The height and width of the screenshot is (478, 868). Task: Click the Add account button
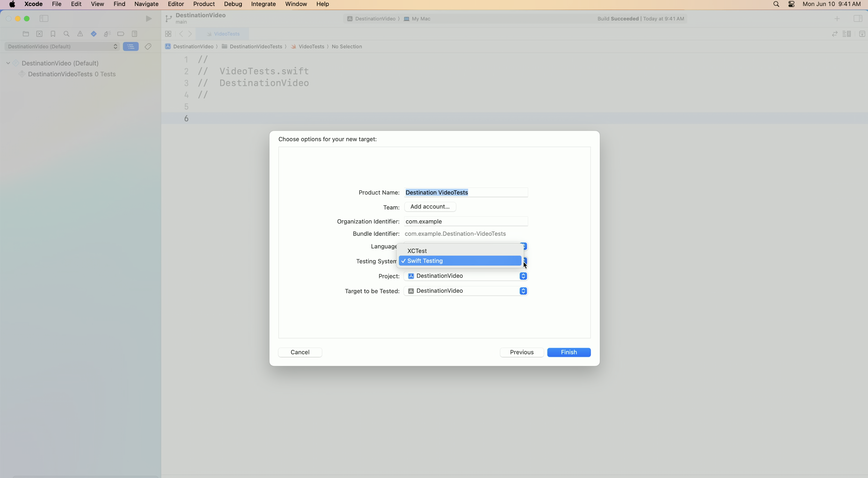click(430, 207)
